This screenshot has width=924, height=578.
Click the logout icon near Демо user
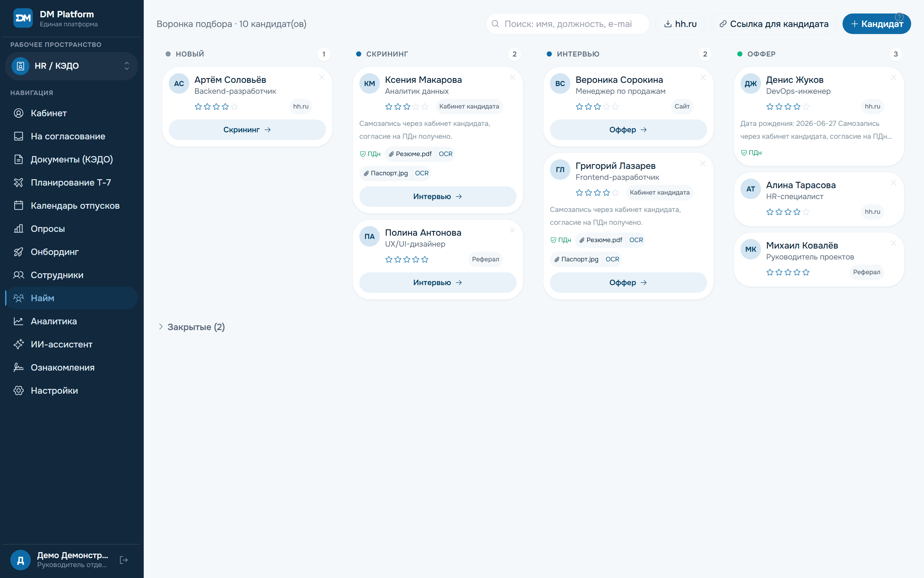coord(124,560)
